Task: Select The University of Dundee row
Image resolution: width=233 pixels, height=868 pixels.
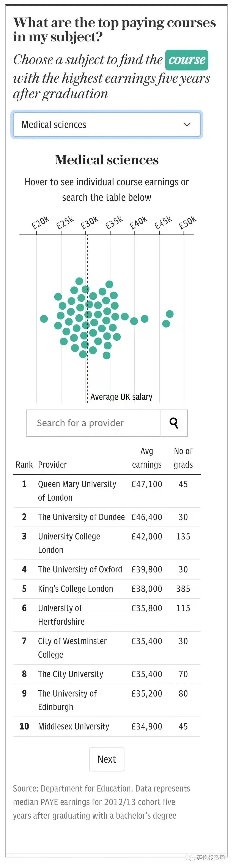Action: pos(107,517)
